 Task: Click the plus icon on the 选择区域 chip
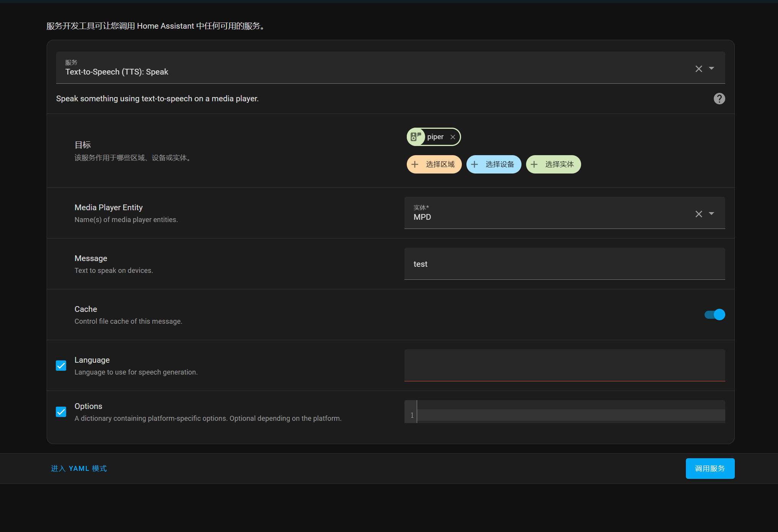tap(415, 164)
